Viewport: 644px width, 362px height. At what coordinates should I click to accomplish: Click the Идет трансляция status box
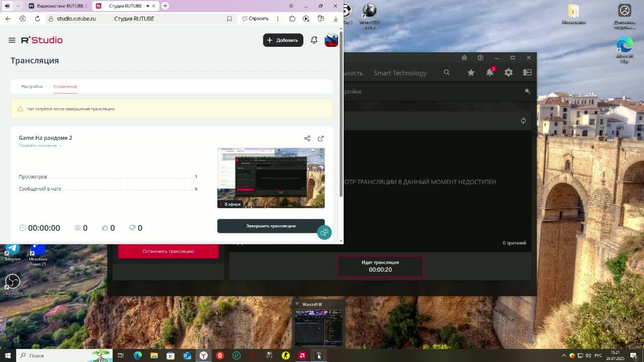click(x=380, y=266)
